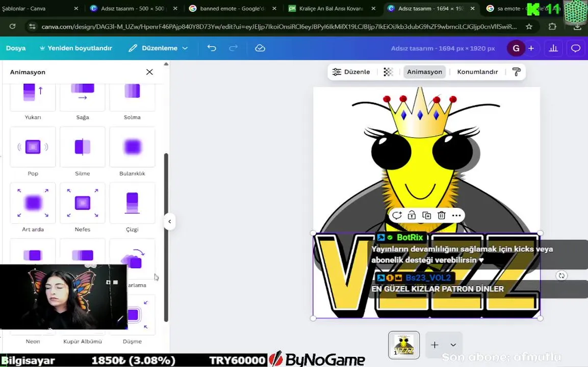This screenshot has height=367, width=588.
Task: Collapse the side panel with arrow handle
Action: (169, 222)
